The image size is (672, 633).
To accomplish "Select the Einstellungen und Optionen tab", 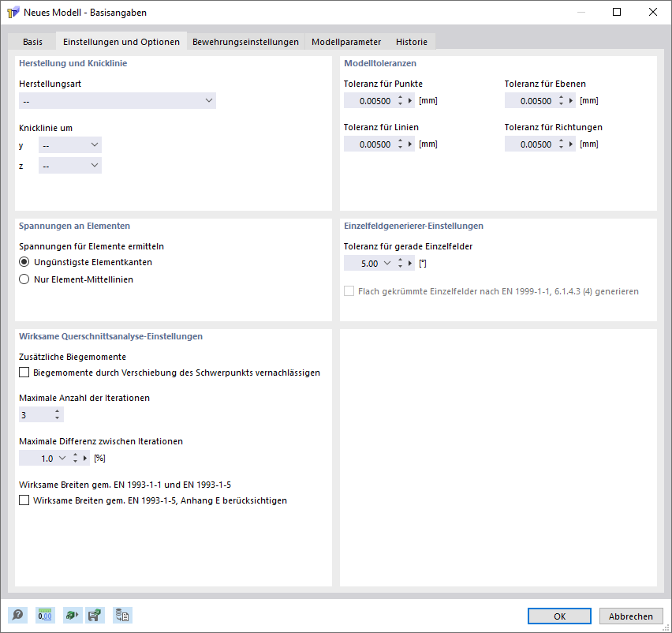I will coord(121,42).
